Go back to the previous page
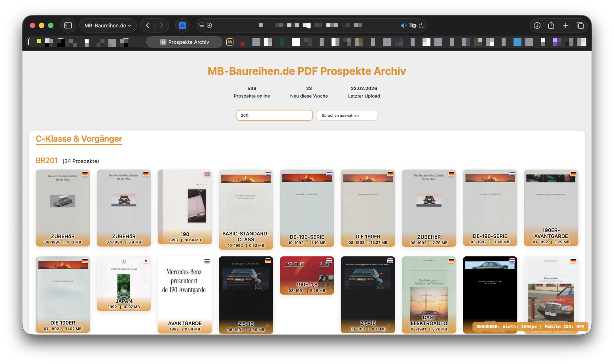The image size is (614, 364). [148, 25]
